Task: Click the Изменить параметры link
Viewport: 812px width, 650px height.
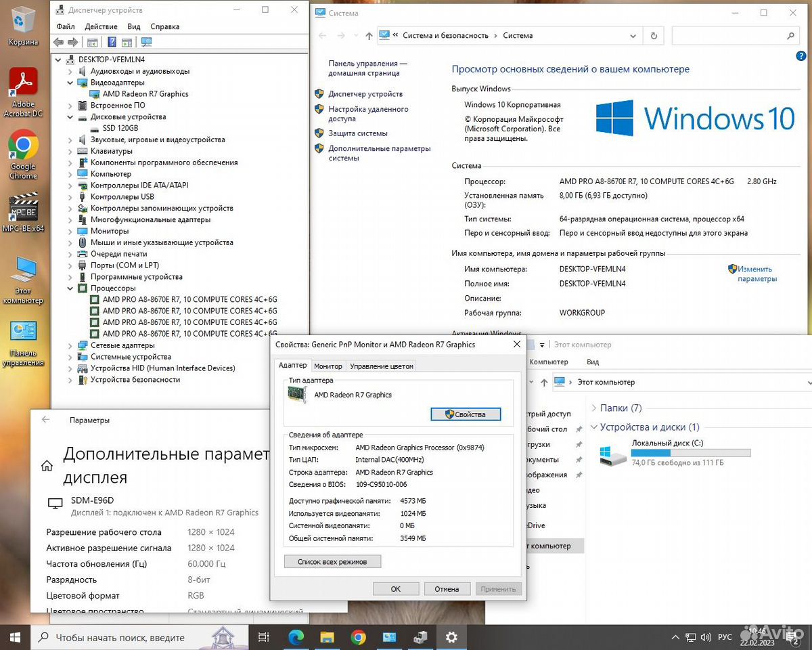Action: [757, 274]
